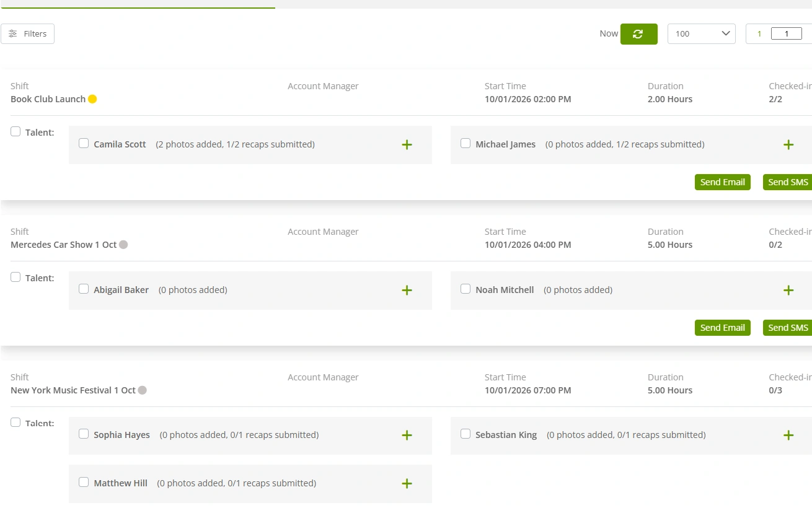Click the 10/01/2026 02:00 PM start time
Viewport: 812px width, 508px height.
[x=527, y=99]
